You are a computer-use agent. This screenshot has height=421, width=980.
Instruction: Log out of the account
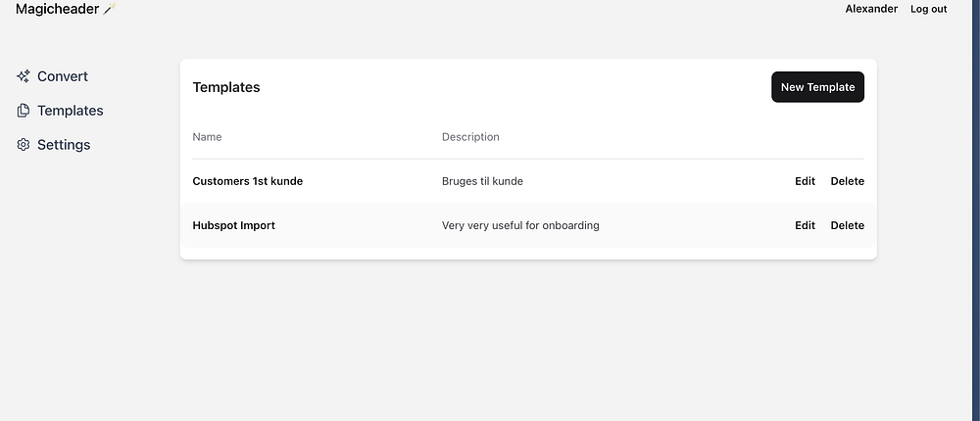click(928, 9)
